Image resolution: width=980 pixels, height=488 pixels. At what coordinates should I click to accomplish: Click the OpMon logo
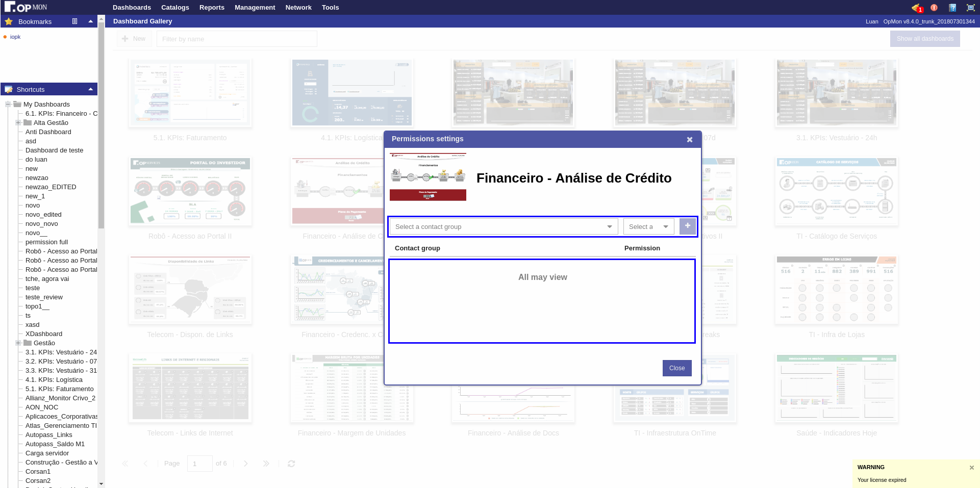pyautogui.click(x=26, y=7)
